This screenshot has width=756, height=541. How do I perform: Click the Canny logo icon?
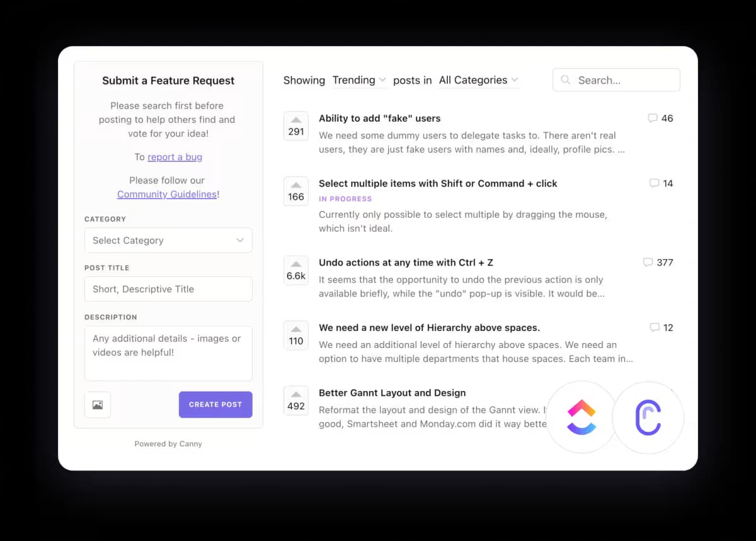(648, 417)
